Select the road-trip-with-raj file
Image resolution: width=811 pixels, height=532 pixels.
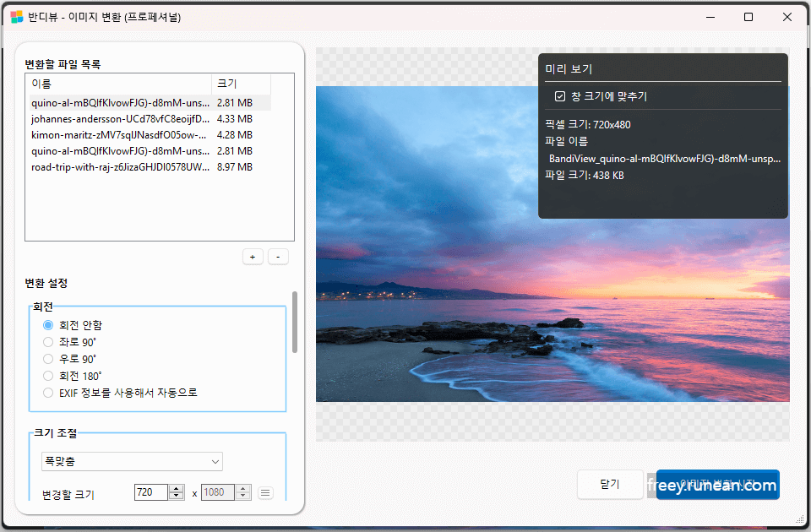118,168
